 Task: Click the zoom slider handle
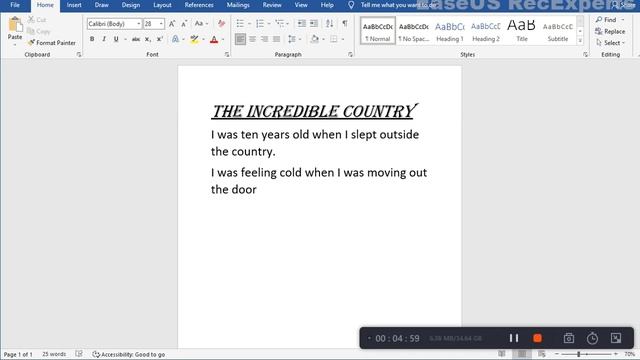click(578, 354)
